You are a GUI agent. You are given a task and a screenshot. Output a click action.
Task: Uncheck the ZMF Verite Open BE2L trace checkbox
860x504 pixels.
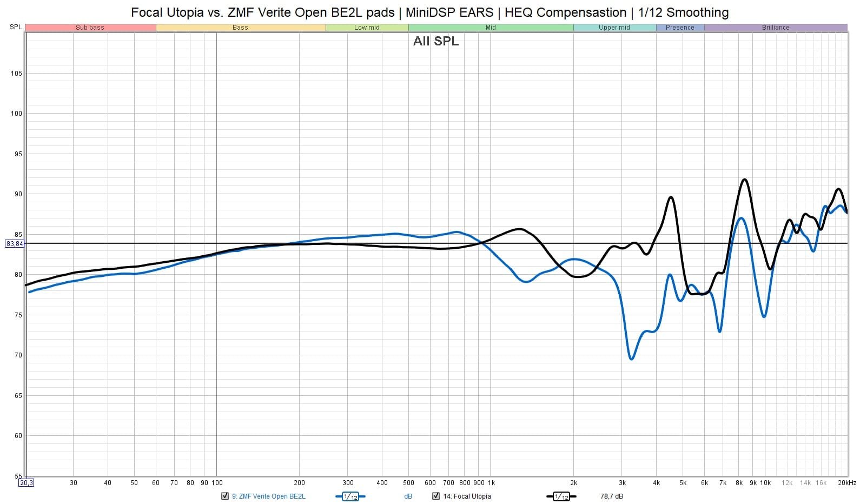pyautogui.click(x=225, y=496)
